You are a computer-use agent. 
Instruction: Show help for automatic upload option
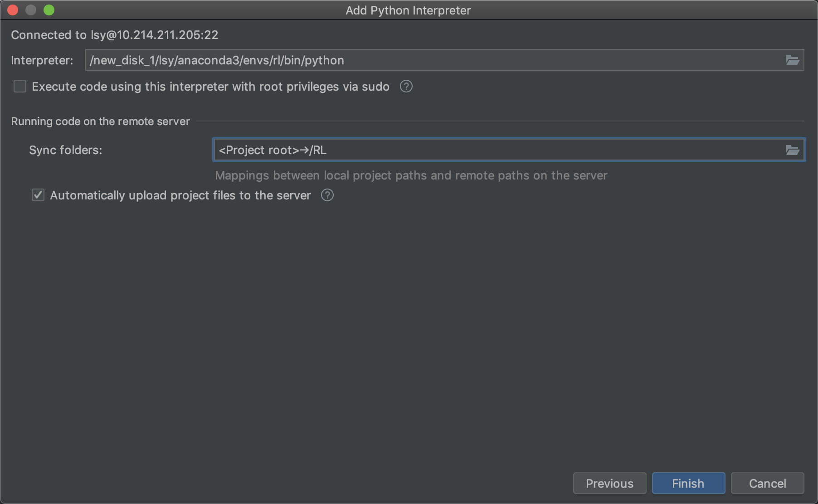pos(327,195)
